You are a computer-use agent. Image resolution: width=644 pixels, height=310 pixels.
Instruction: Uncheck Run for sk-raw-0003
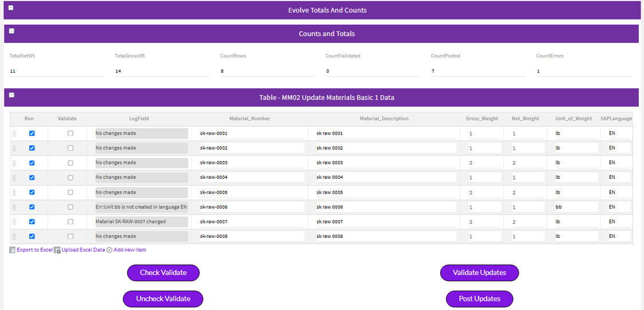tap(32, 163)
